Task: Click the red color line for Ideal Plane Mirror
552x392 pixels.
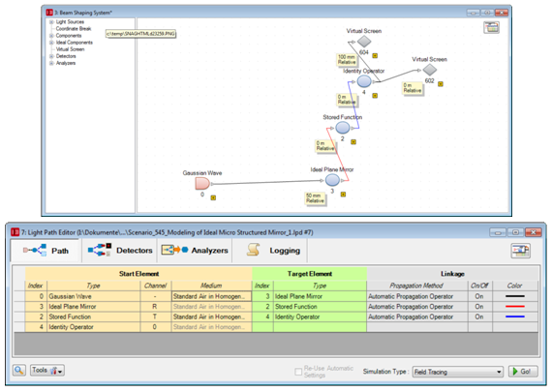Action: click(515, 307)
